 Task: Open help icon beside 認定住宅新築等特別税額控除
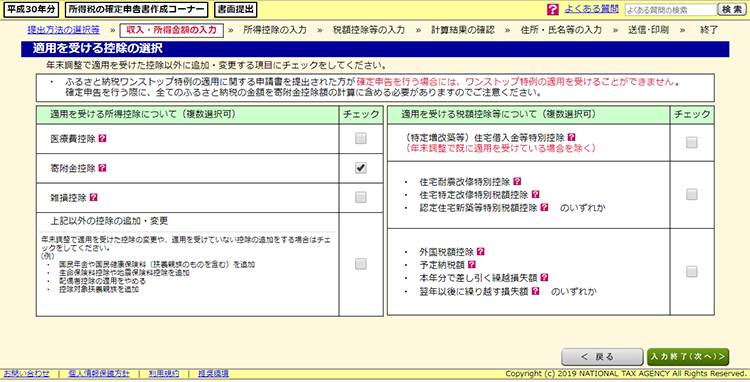pos(544,207)
